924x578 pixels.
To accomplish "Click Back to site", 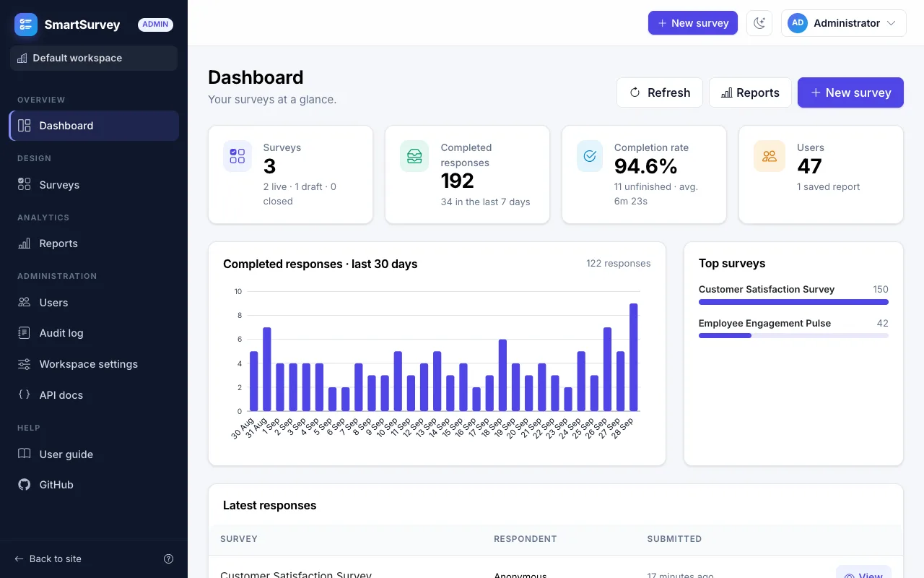I will [48, 558].
